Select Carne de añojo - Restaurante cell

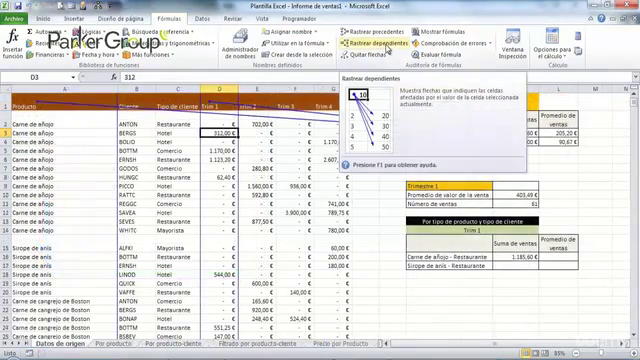pos(449,257)
